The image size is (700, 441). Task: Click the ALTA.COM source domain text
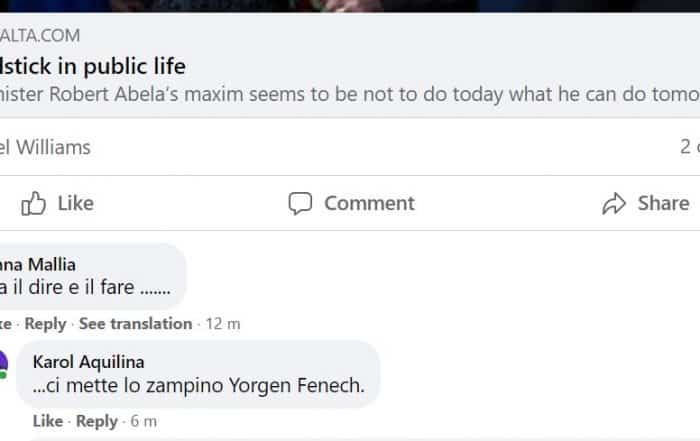[x=40, y=36]
